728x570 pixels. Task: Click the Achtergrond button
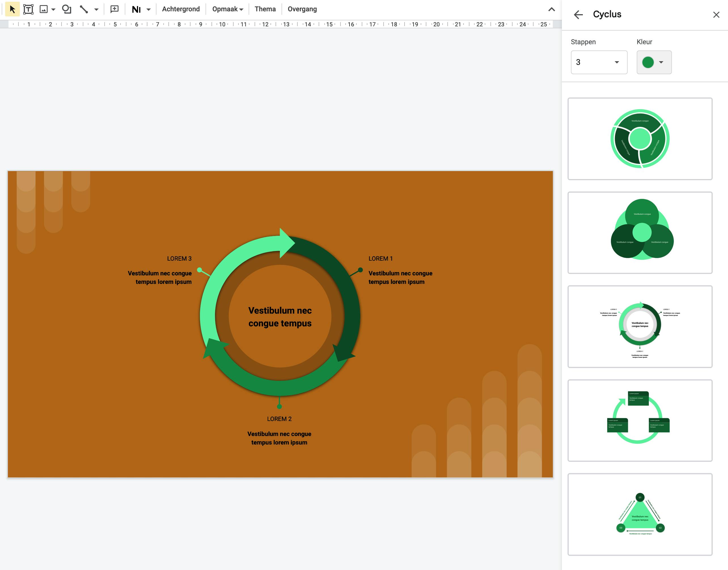(x=181, y=9)
